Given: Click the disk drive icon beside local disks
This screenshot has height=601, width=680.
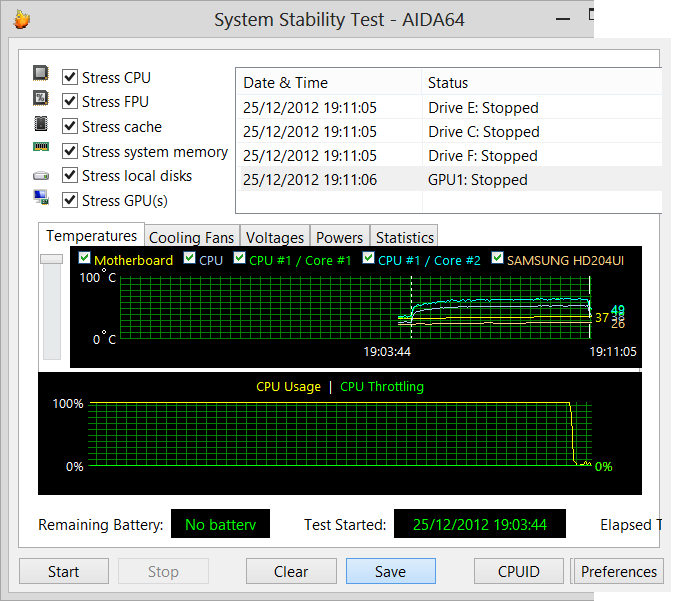Looking at the screenshot, I should pyautogui.click(x=41, y=175).
